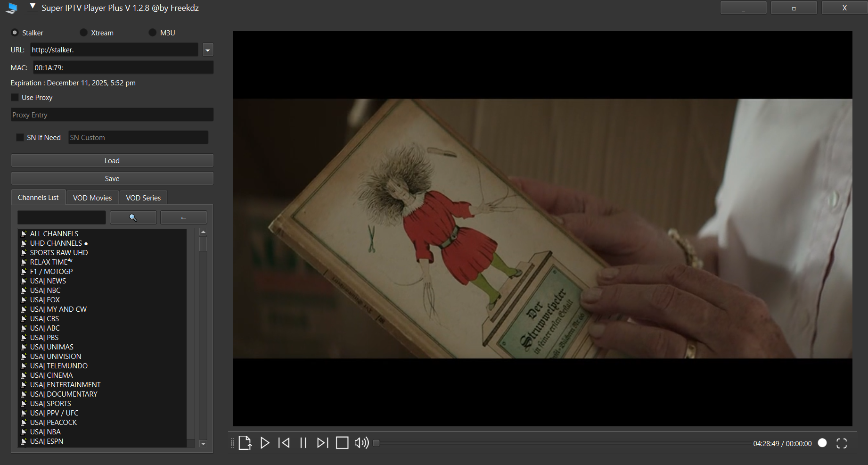Select USA| CBS category
Screen dimensions: 868x465
coord(44,318)
